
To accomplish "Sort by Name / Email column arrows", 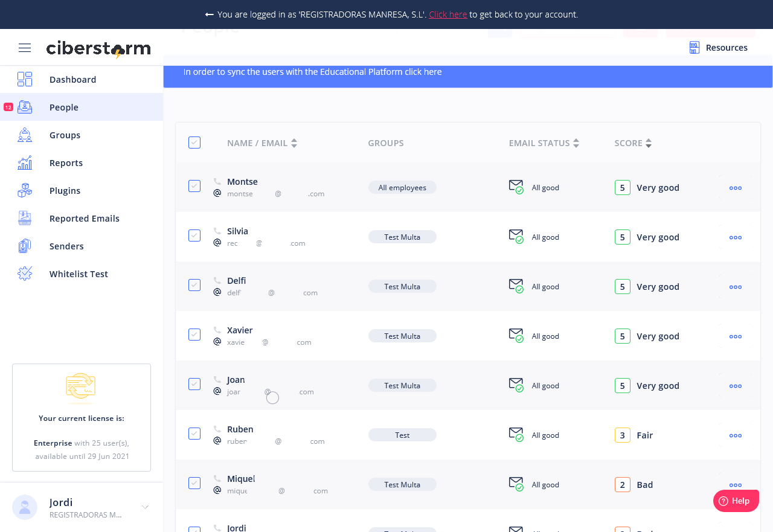I will coord(294,143).
